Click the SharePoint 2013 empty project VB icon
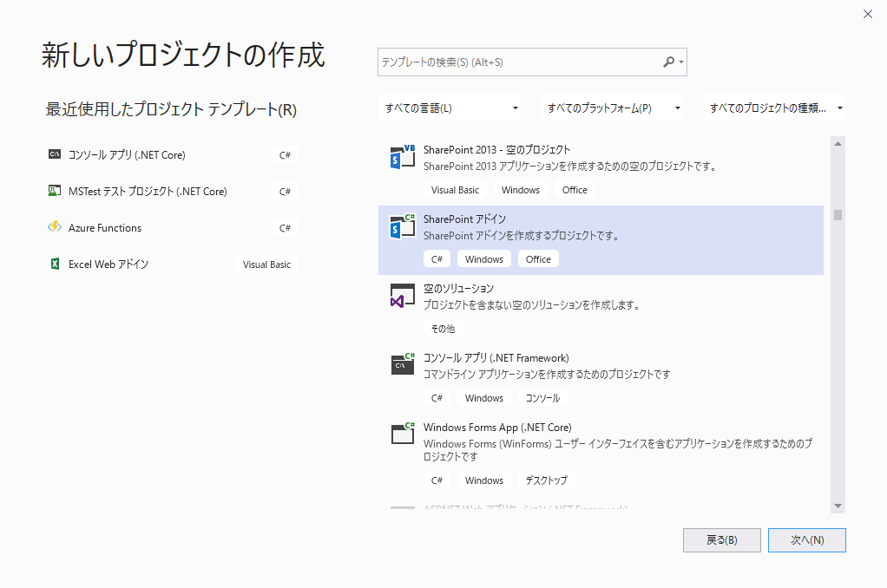Image resolution: width=887 pixels, height=588 pixels. [x=403, y=157]
